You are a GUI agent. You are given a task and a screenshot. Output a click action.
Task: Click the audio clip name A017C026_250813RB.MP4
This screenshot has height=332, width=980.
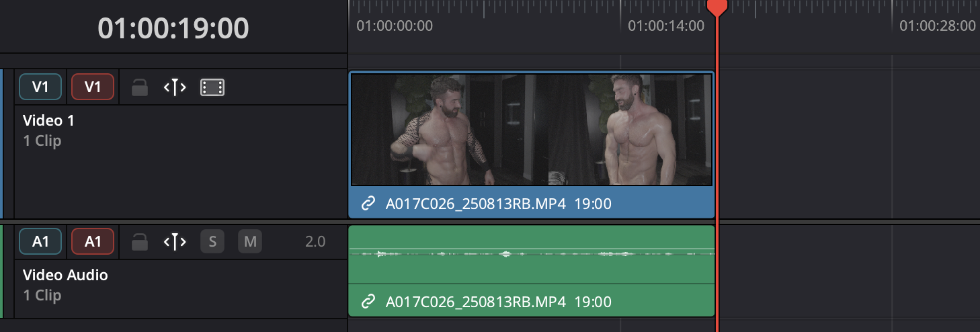pyautogui.click(x=476, y=301)
